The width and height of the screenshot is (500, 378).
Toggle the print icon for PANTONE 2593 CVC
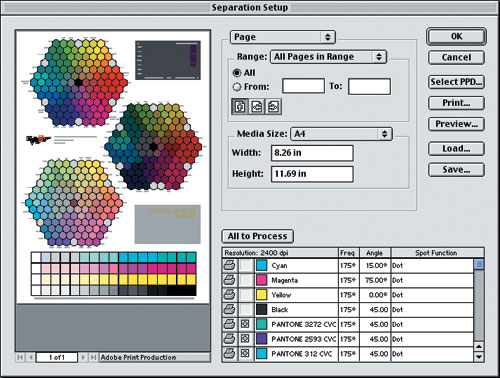(x=229, y=339)
